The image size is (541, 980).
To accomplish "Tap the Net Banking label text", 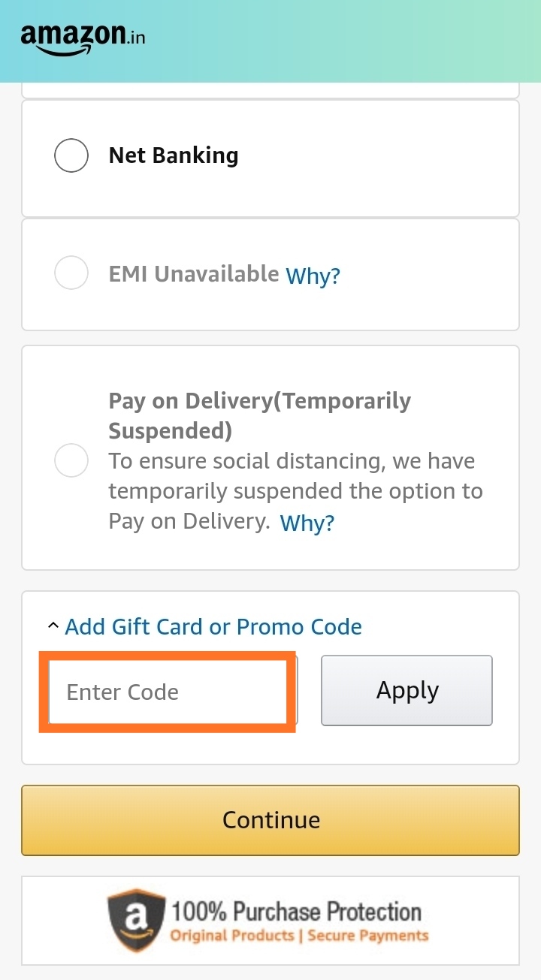I will coord(174,155).
